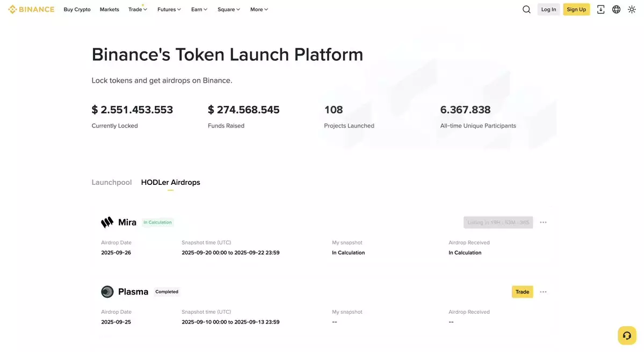
Task: Open the more options dots for Mira
Action: click(x=543, y=222)
